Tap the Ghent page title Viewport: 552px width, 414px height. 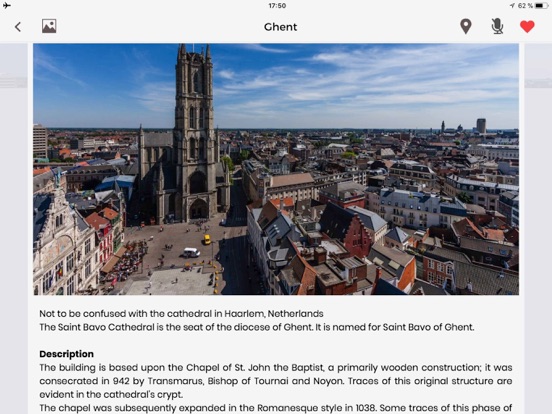tap(280, 27)
